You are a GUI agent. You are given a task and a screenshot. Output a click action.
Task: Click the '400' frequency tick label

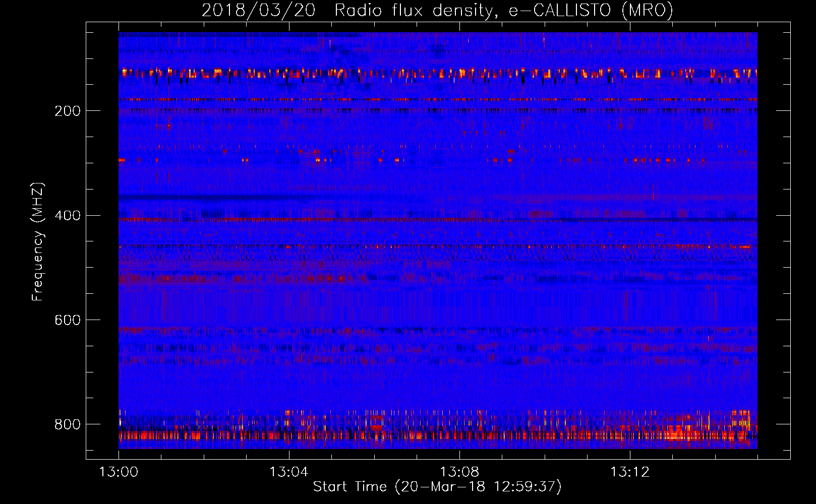click(67, 216)
